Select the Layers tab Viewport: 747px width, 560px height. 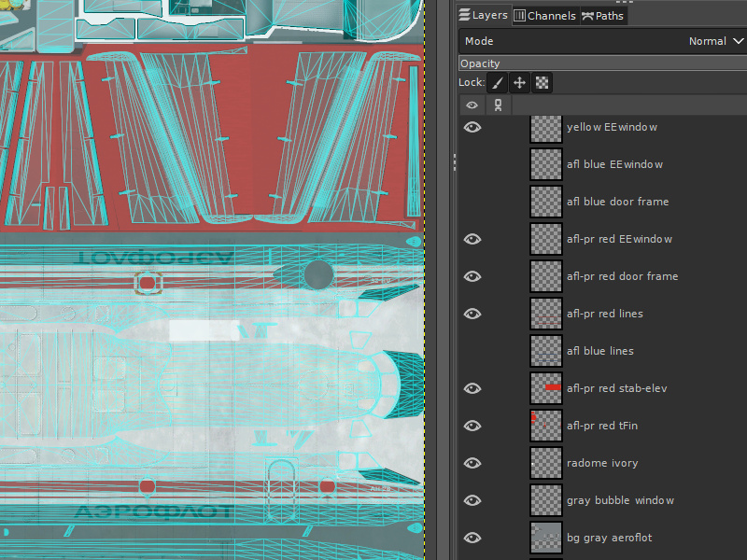[x=483, y=16]
